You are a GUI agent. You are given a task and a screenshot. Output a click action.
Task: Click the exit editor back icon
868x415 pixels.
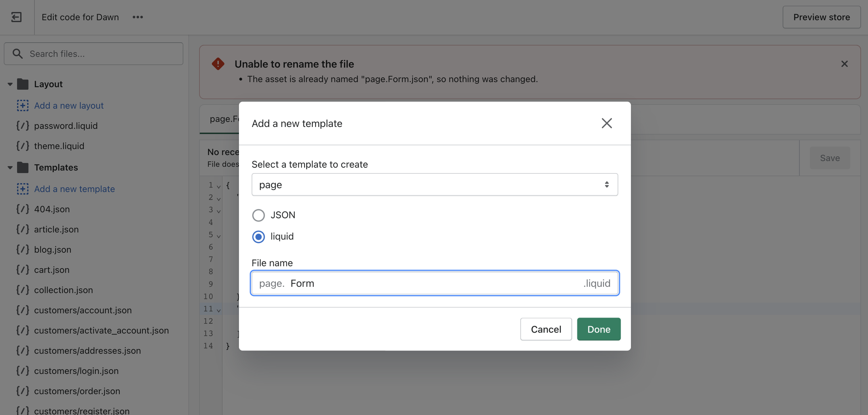tap(16, 17)
